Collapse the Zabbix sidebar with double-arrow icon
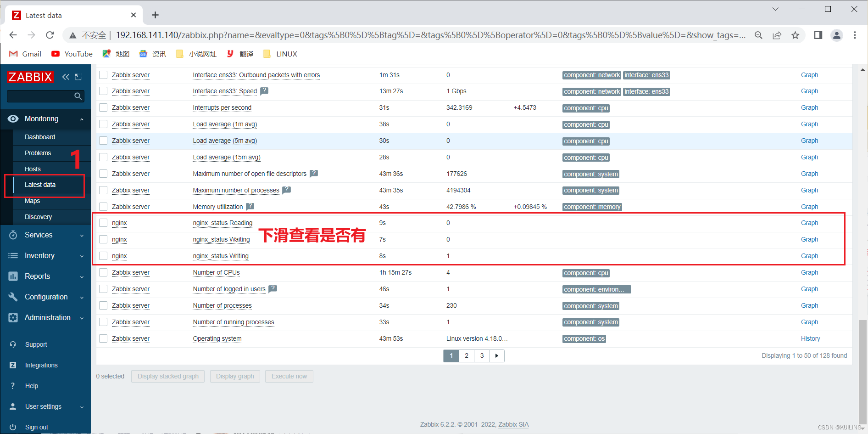This screenshot has width=868, height=434. (66, 77)
